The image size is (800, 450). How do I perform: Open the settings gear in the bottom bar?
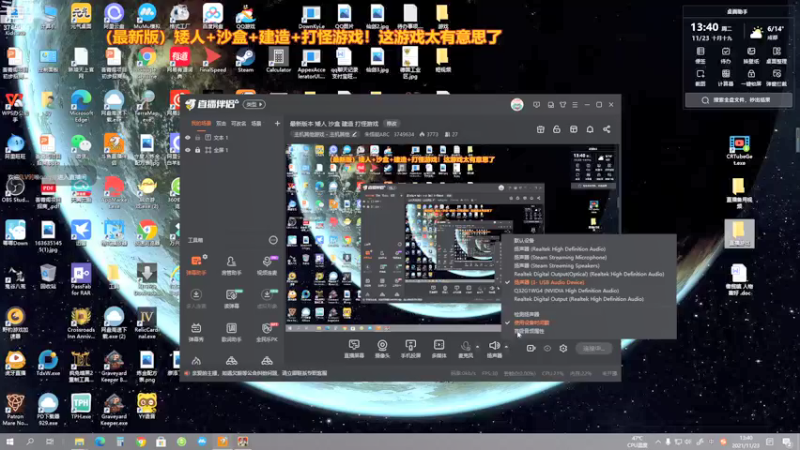563,348
